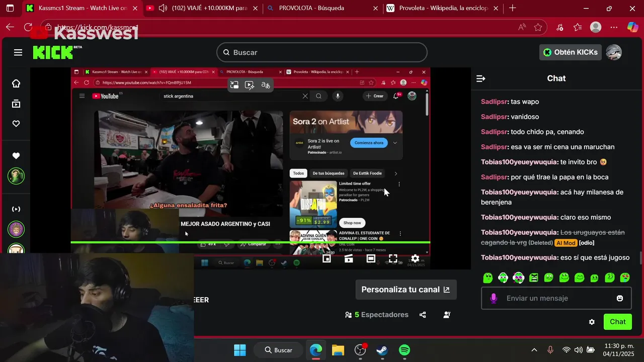The width and height of the screenshot is (644, 362).
Task: Open Following heart outline icon in sidebar
Action: coord(16,124)
